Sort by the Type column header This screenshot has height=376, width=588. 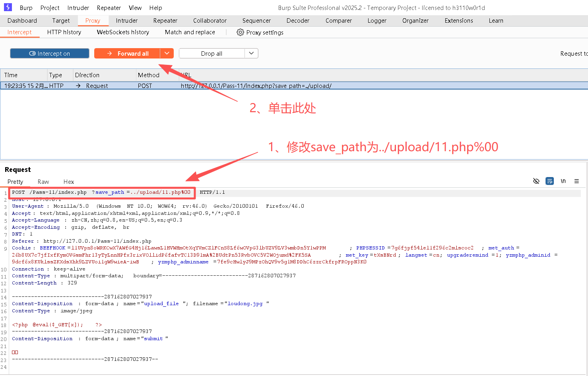[x=60, y=75]
